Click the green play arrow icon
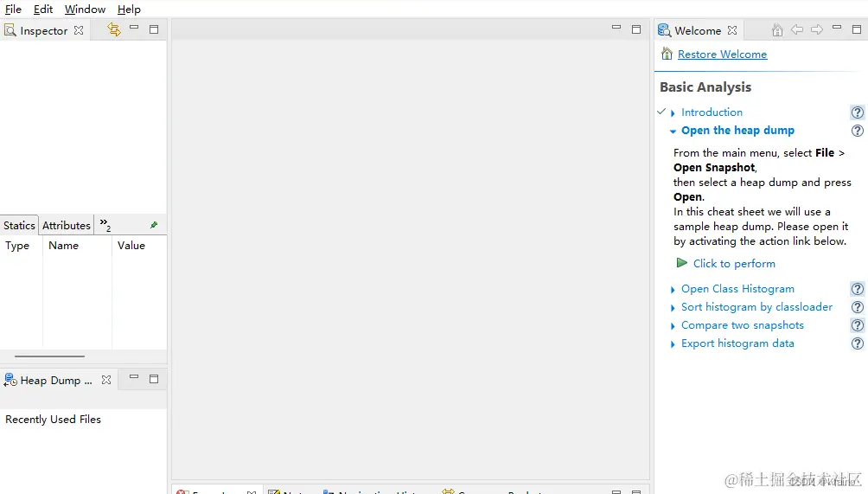The image size is (868, 494). click(x=681, y=262)
